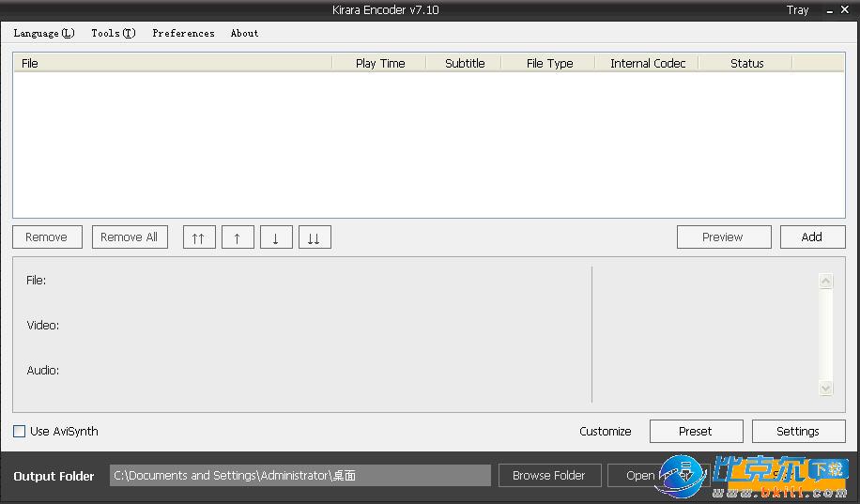
Task: Open the Preferences menu
Action: point(183,33)
